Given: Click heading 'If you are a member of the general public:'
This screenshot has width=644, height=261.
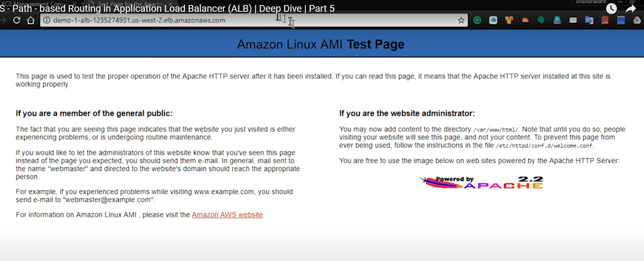Looking at the screenshot, I should point(94,113).
